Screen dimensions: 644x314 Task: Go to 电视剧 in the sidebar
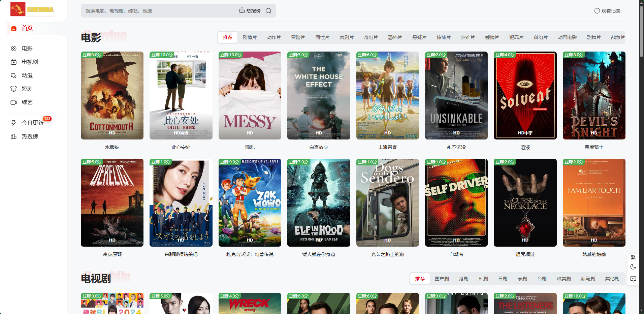[30, 62]
